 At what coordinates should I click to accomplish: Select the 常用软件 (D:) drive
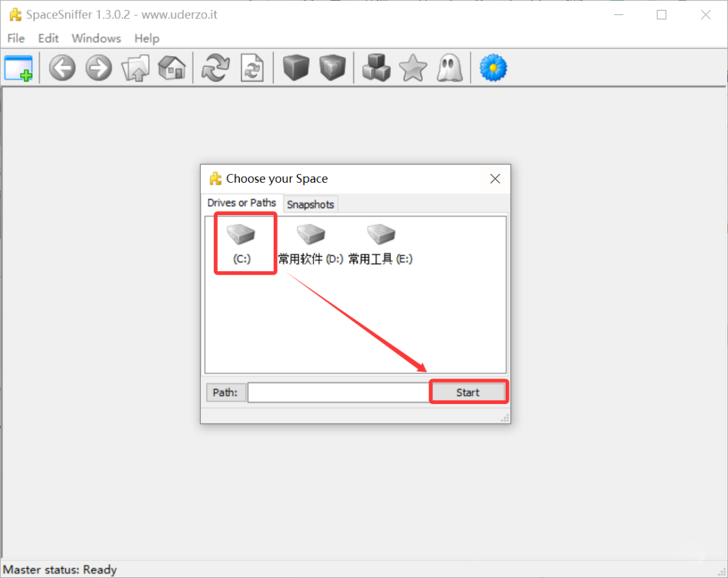pyautogui.click(x=311, y=244)
